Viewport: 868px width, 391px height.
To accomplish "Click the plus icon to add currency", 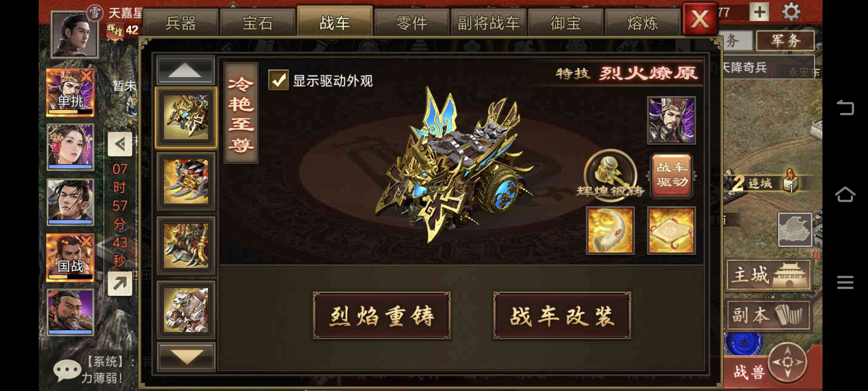I will (759, 12).
